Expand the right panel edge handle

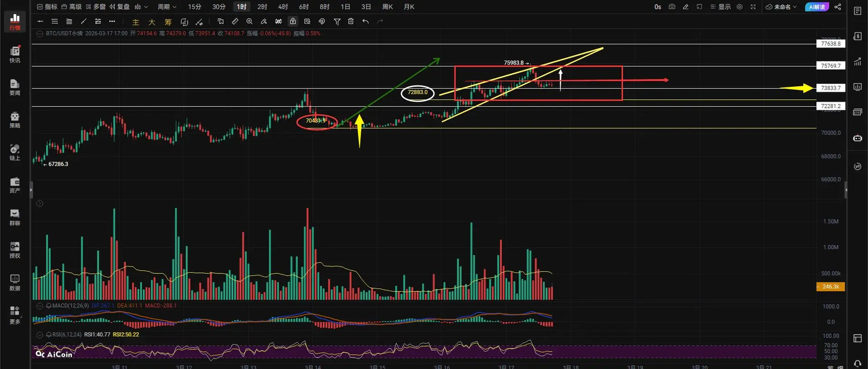pyautogui.click(x=846, y=190)
